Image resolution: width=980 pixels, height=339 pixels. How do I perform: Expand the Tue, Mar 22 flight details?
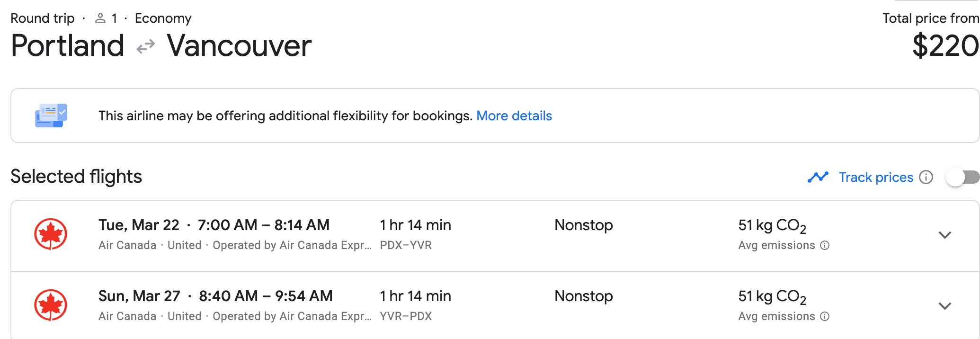pyautogui.click(x=944, y=235)
